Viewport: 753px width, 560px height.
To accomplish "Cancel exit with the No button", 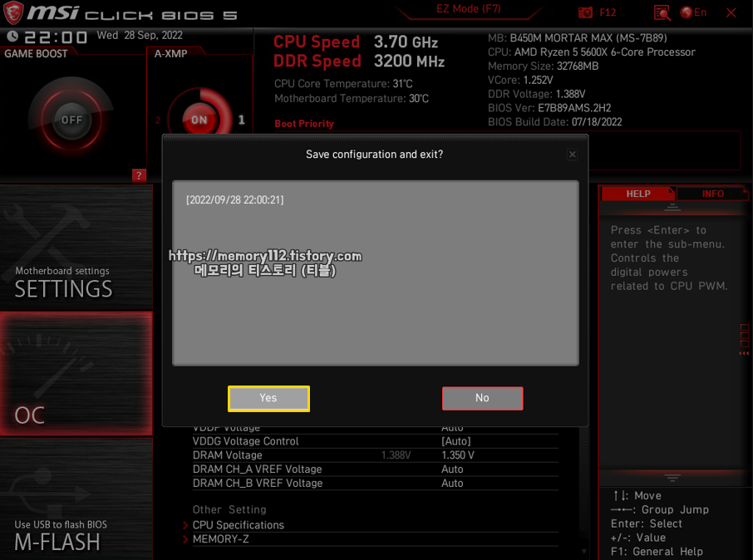I will (482, 398).
